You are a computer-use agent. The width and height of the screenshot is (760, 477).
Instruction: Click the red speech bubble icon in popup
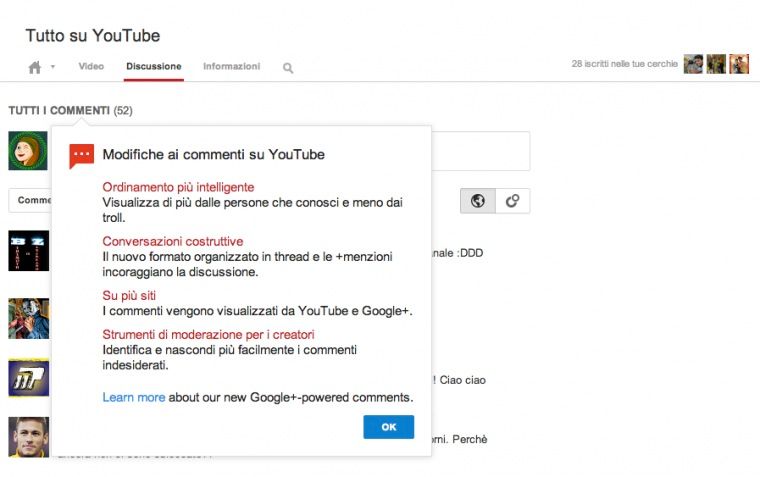click(x=81, y=156)
